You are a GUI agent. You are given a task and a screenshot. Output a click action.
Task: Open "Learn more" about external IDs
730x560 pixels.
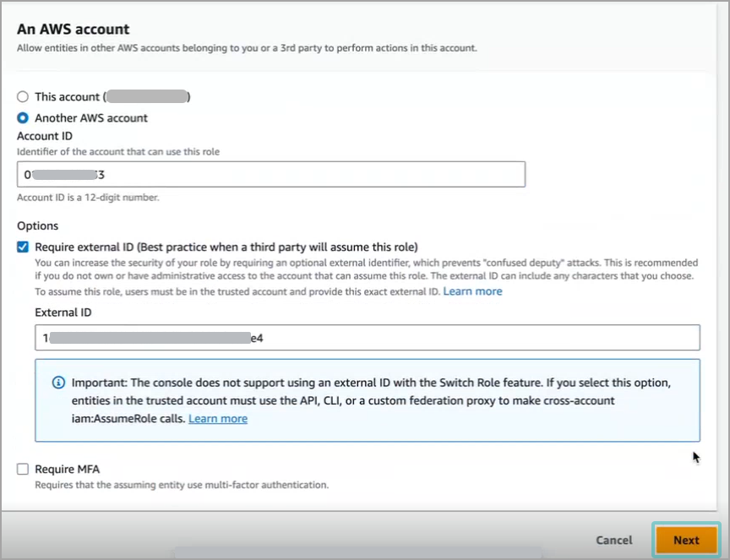point(472,292)
